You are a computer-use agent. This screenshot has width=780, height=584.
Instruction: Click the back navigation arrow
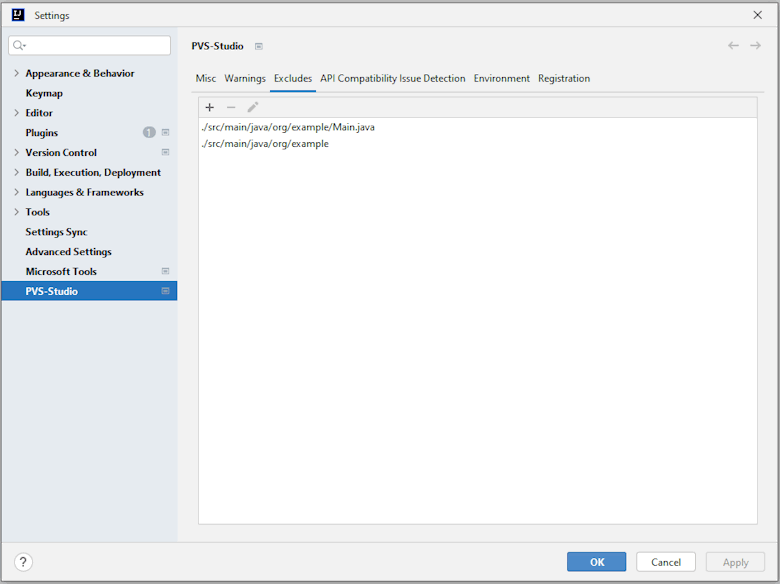coord(733,46)
